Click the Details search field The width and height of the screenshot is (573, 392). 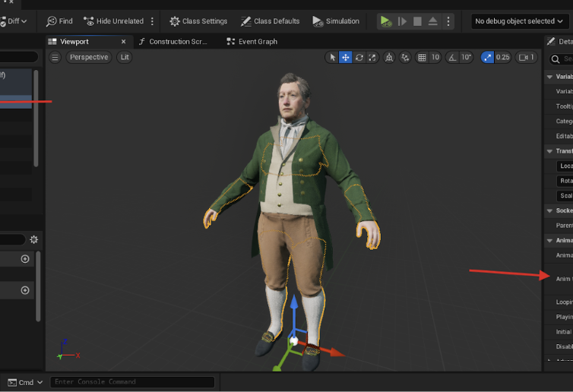pos(562,58)
